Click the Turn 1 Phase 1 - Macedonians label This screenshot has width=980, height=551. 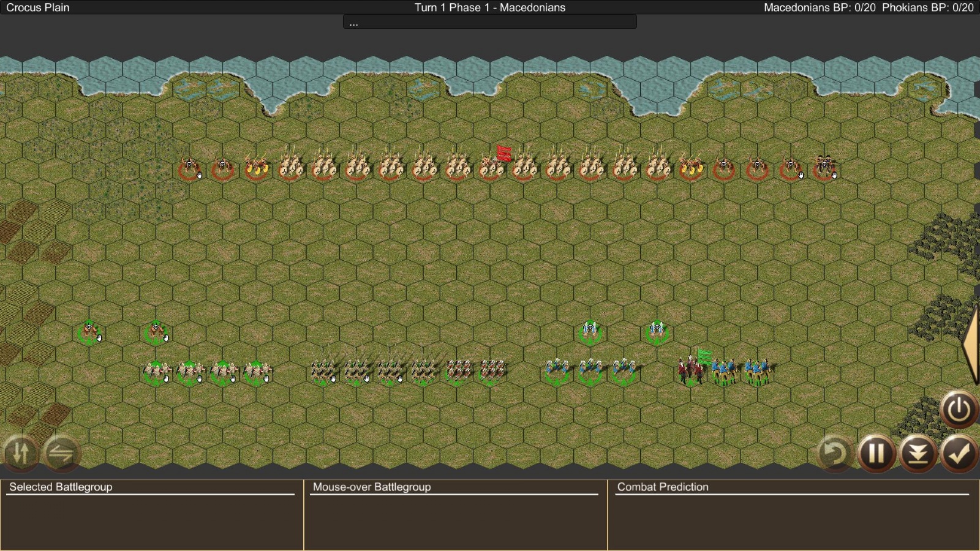pos(490,7)
